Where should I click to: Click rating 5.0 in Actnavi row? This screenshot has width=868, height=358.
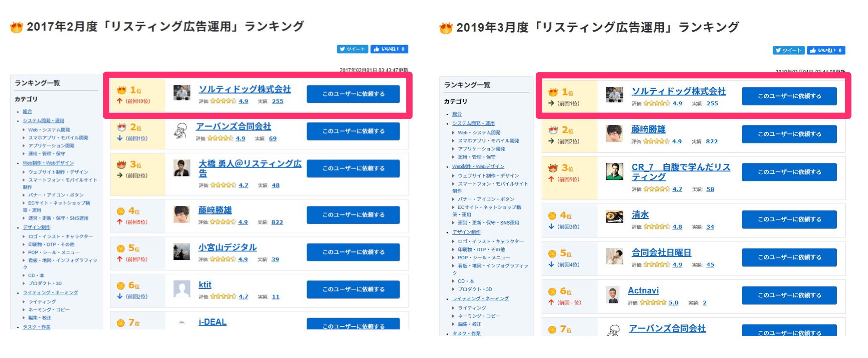673,303
